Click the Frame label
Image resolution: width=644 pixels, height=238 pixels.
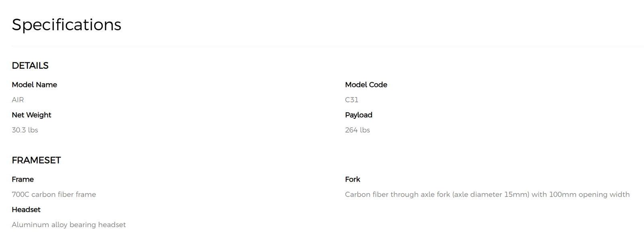[23, 179]
